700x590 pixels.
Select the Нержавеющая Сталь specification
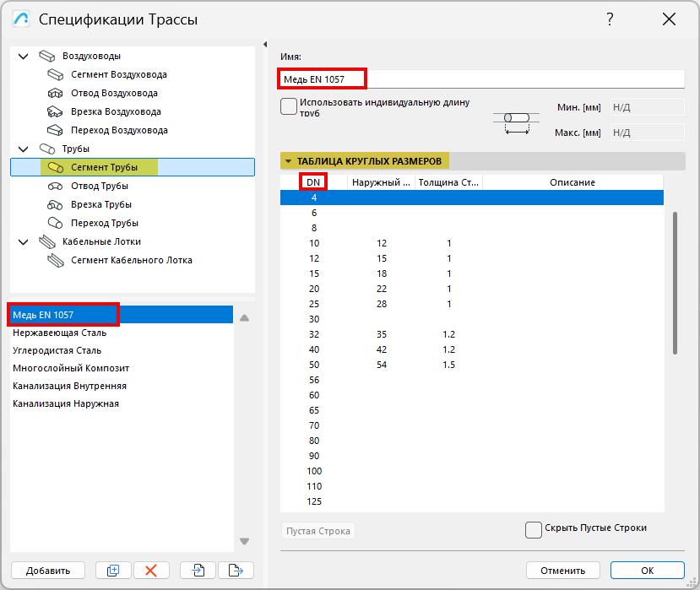click(x=121, y=333)
